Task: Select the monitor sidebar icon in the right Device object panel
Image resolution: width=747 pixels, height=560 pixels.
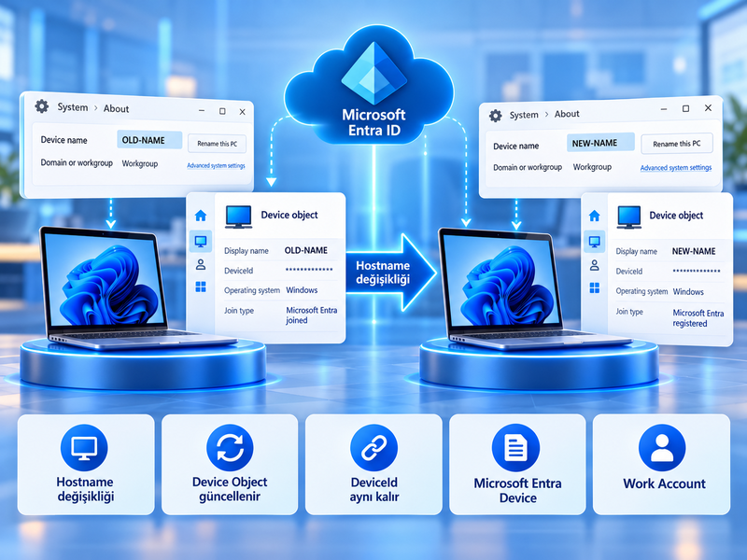Action: pyautogui.click(x=594, y=242)
